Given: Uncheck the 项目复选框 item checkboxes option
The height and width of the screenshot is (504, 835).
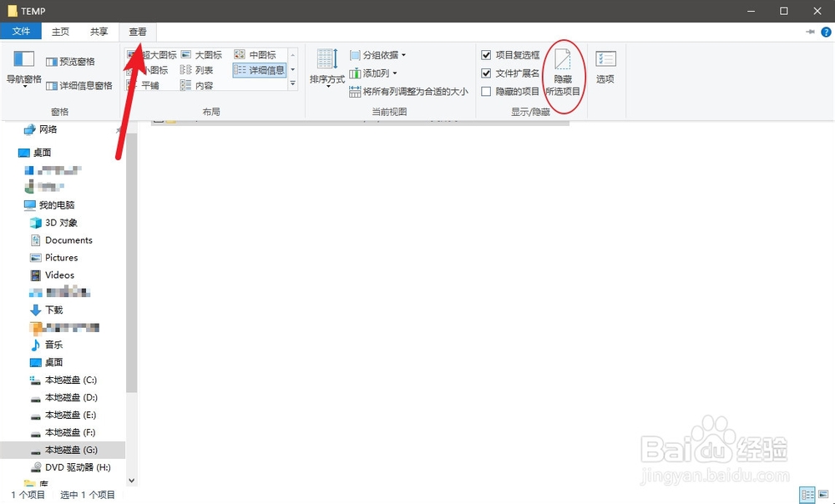Looking at the screenshot, I should point(487,55).
